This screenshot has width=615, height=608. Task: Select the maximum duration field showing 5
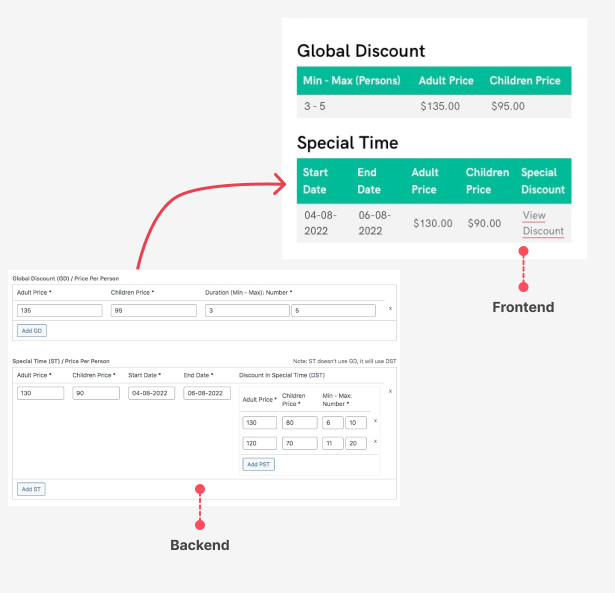(333, 311)
